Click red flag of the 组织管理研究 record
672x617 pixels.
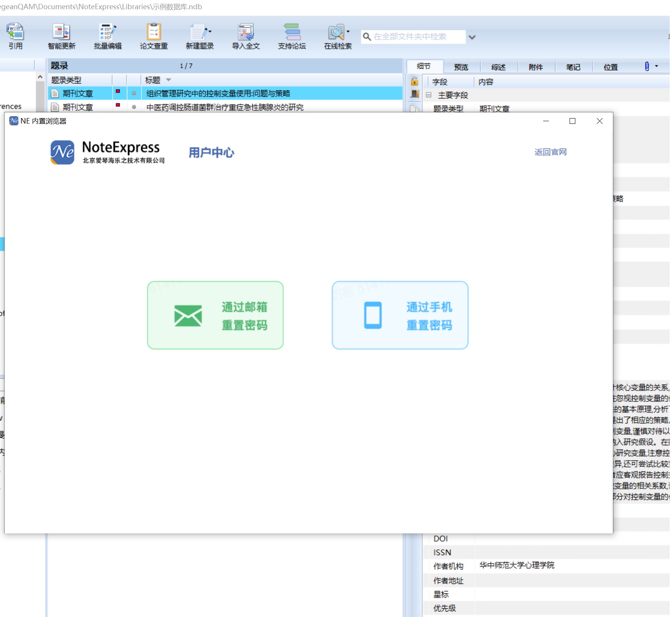118,91
